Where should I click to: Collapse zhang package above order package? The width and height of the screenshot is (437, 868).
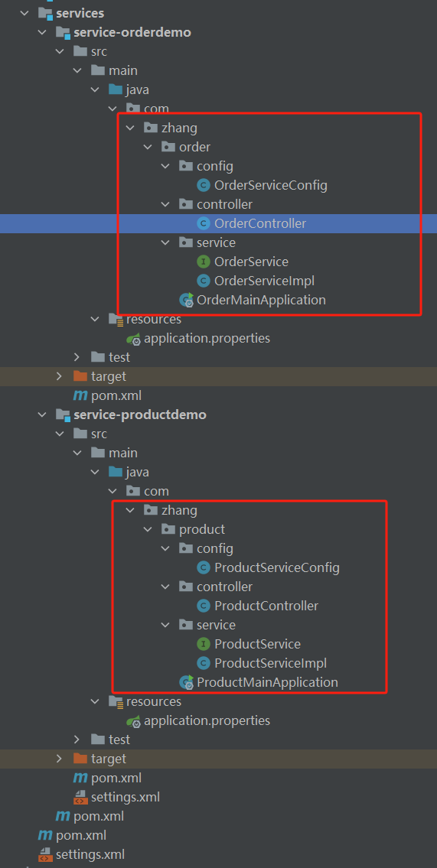(131, 128)
